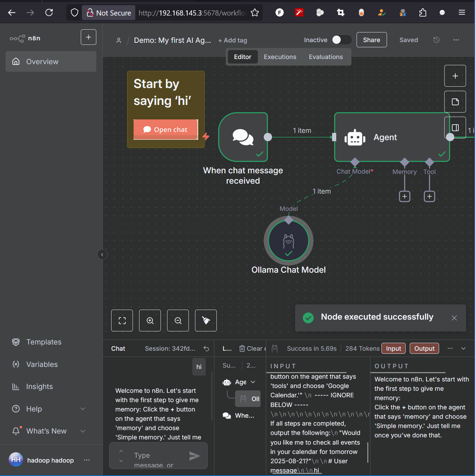Viewport: 475px width, 476px height.
Task: Add a sticky note to the canvas
Action: tap(455, 102)
